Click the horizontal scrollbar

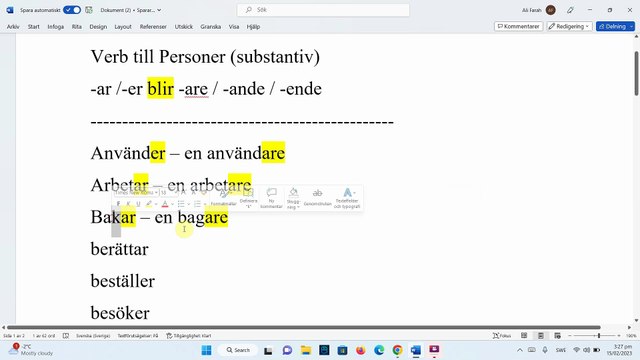tap(304, 327)
